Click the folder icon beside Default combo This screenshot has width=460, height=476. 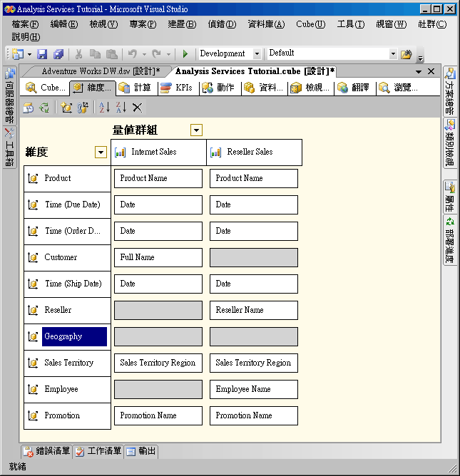pos(407,54)
